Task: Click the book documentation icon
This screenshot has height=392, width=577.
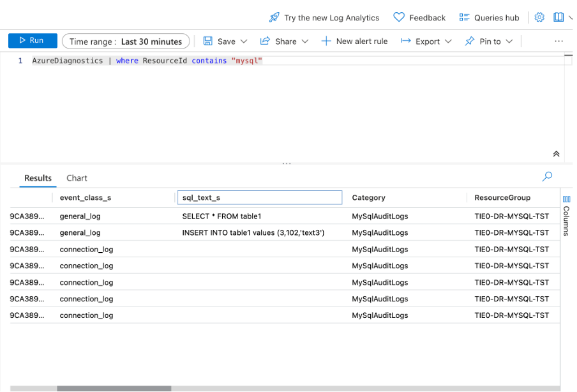Action: pos(559,17)
